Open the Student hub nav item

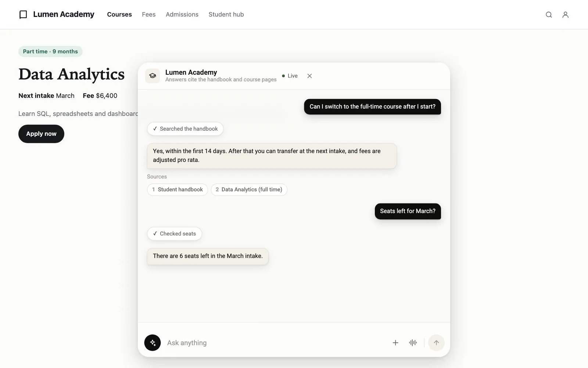[226, 14]
